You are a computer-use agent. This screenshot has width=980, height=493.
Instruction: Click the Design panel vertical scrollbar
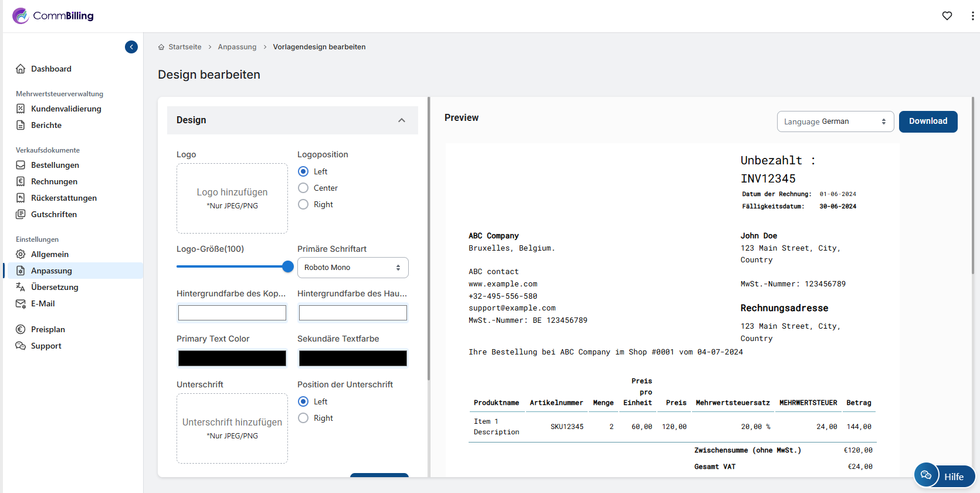pyautogui.click(x=429, y=239)
